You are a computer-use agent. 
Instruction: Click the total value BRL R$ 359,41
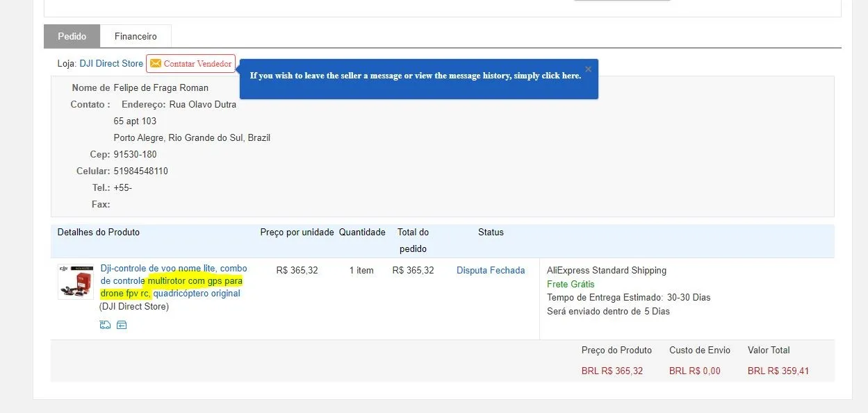(x=778, y=371)
